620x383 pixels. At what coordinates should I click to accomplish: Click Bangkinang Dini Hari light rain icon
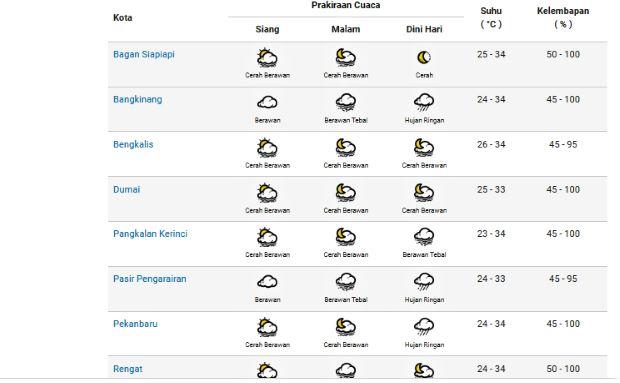coord(424,103)
